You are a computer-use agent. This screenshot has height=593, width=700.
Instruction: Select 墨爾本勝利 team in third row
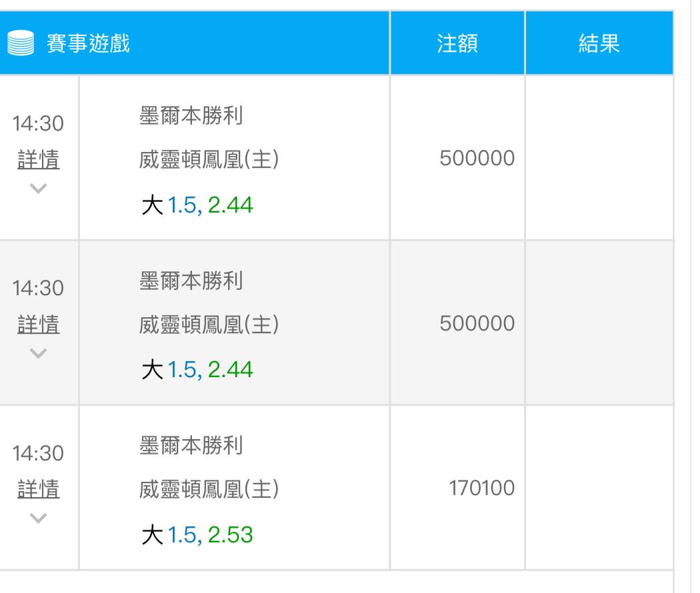(191, 445)
